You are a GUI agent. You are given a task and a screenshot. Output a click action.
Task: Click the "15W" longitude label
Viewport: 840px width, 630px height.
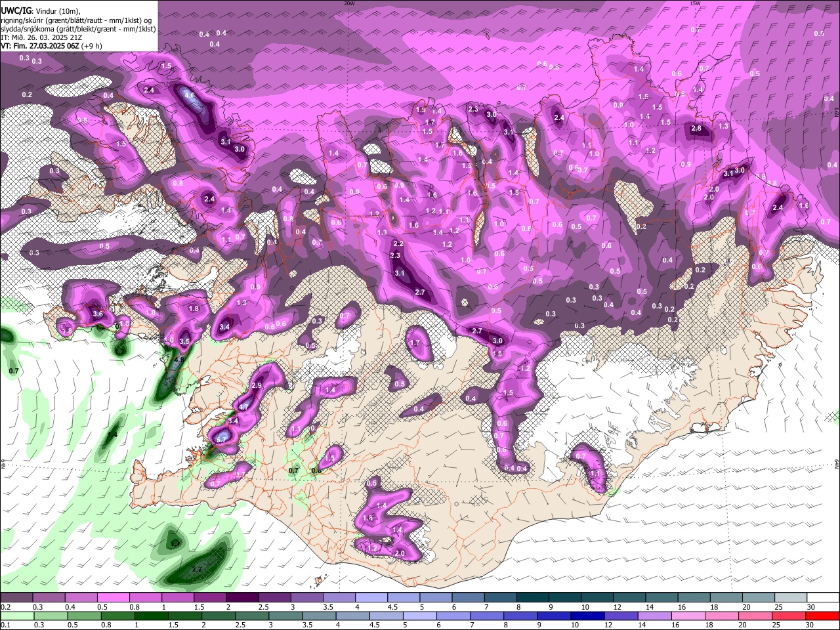(694, 3)
